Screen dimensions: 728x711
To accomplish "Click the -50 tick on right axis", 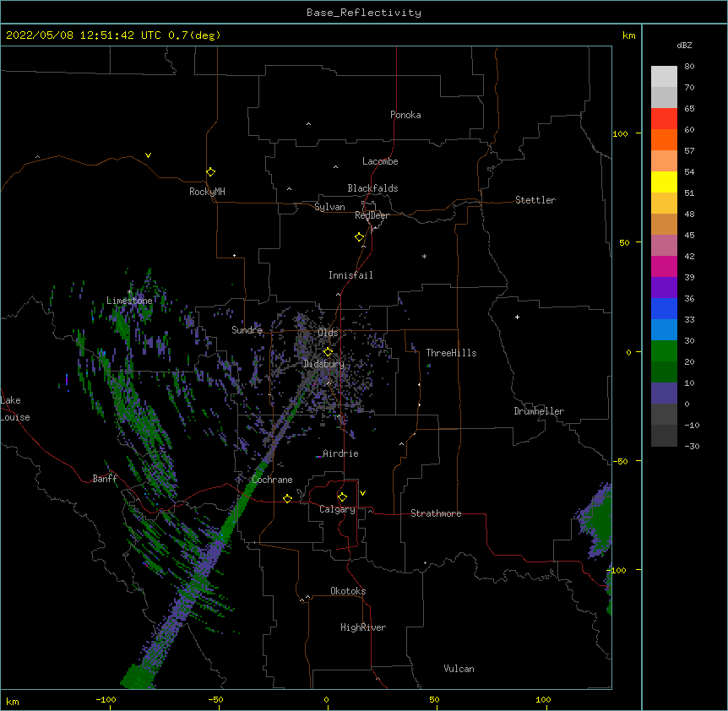I will pyautogui.click(x=620, y=461).
